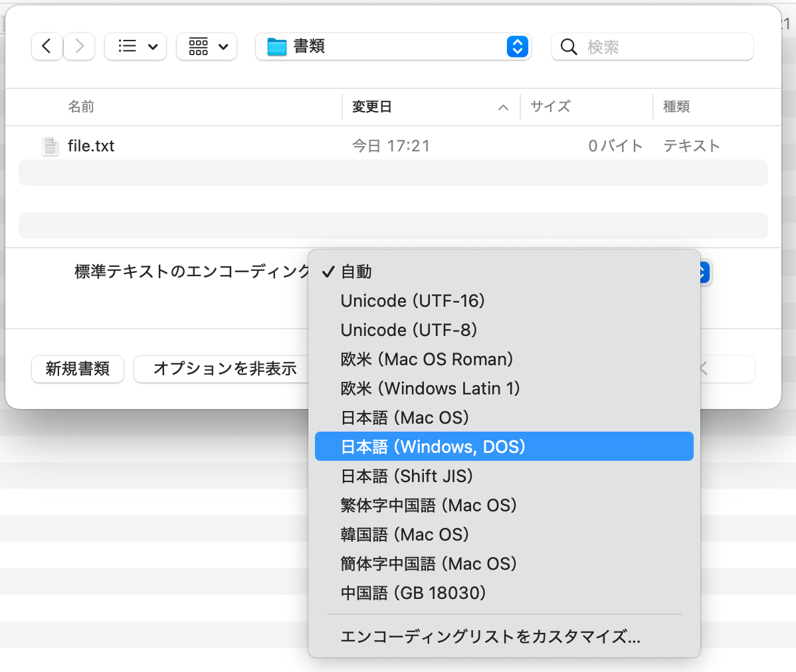The height and width of the screenshot is (672, 796).
Task: Pick 中国語 (GB 18030) encoding
Action: 413,593
